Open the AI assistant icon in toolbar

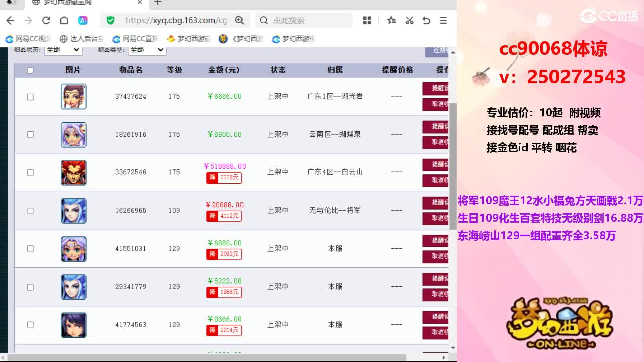tap(83, 20)
